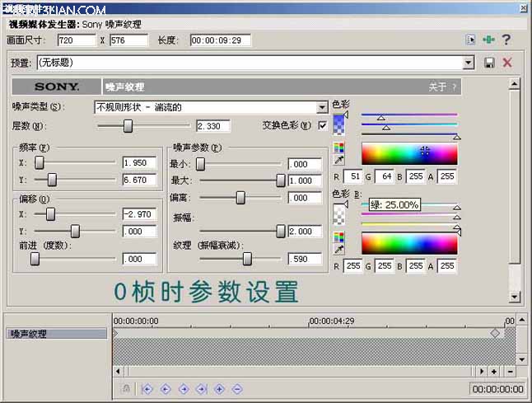532x403 pixels.
Task: Close the media generator window
Action: click(525, 8)
